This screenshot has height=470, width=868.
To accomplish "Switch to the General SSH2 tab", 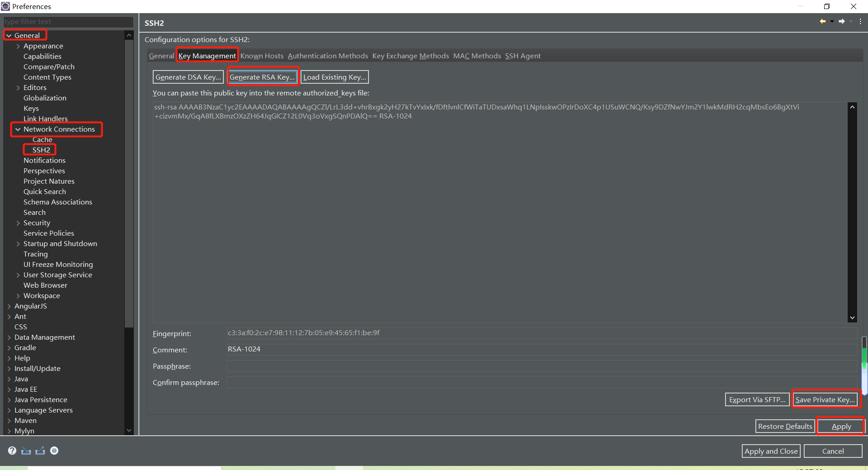I will click(161, 56).
